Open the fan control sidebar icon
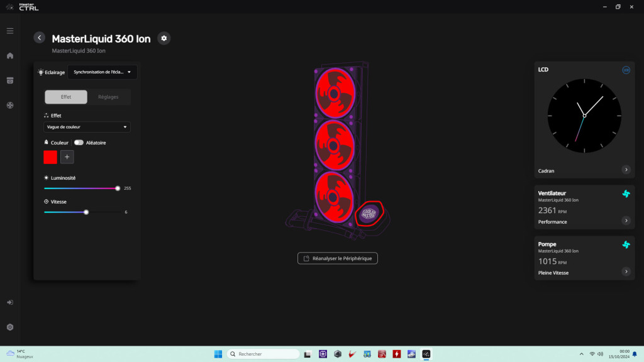The width and height of the screenshot is (644, 362). (10, 105)
